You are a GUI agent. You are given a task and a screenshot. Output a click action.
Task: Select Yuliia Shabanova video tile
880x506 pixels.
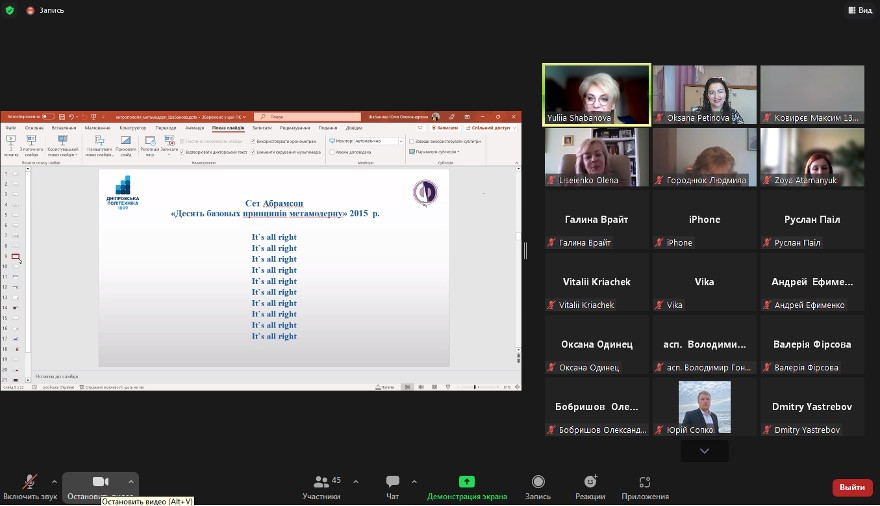597,94
